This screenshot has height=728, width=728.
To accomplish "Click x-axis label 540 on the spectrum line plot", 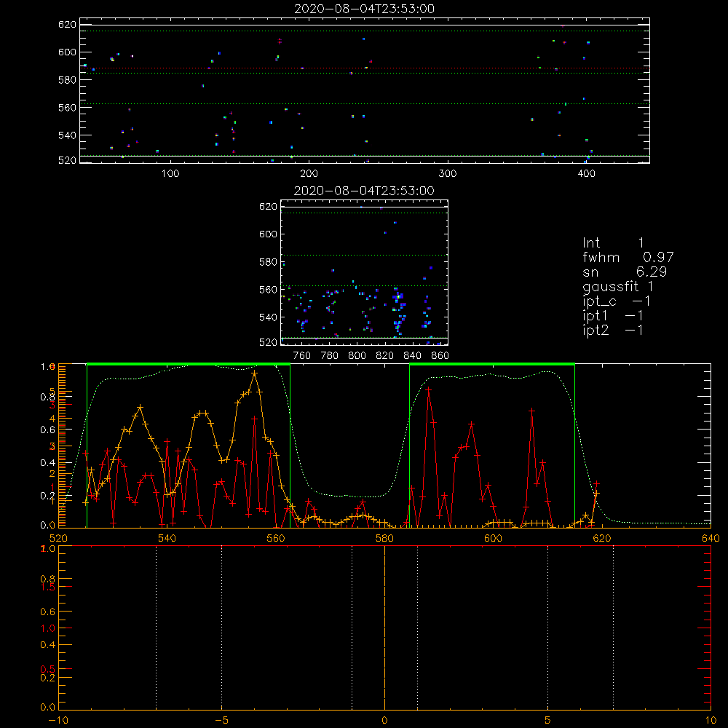I will point(167,538).
